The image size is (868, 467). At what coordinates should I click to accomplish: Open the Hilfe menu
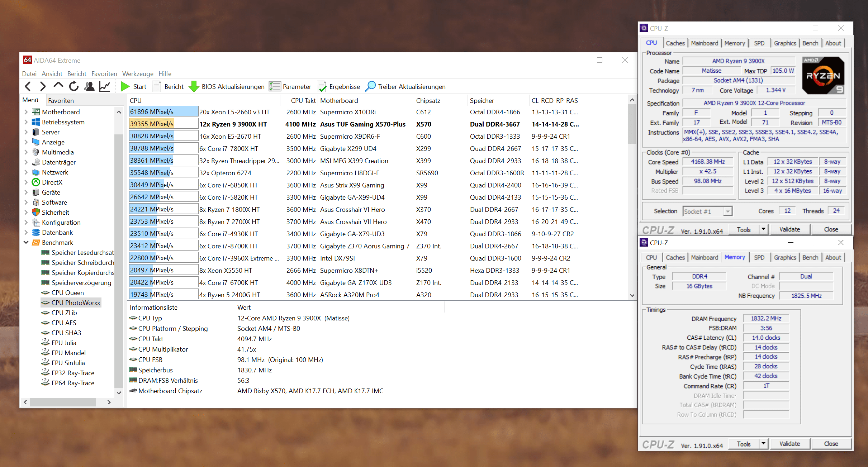[165, 73]
